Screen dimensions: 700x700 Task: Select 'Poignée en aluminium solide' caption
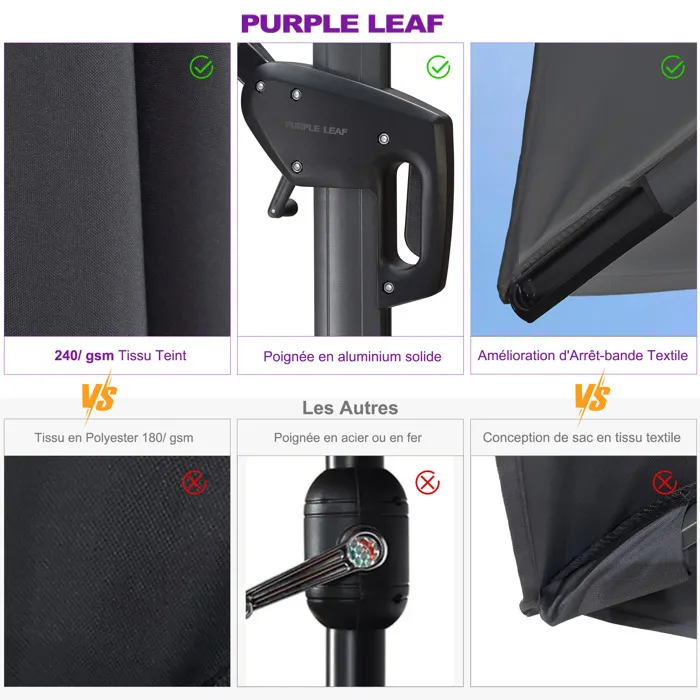352,356
